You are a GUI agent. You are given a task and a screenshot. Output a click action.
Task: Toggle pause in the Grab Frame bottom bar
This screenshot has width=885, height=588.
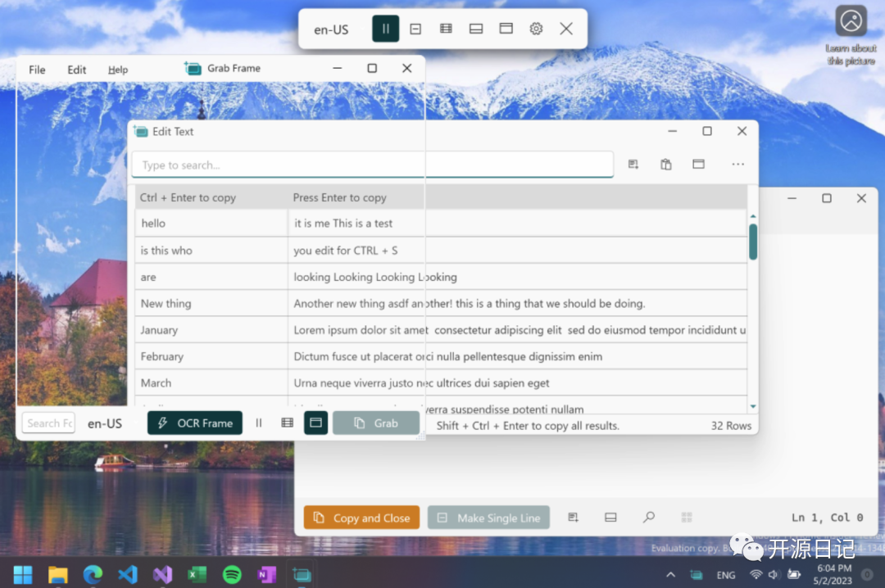259,423
